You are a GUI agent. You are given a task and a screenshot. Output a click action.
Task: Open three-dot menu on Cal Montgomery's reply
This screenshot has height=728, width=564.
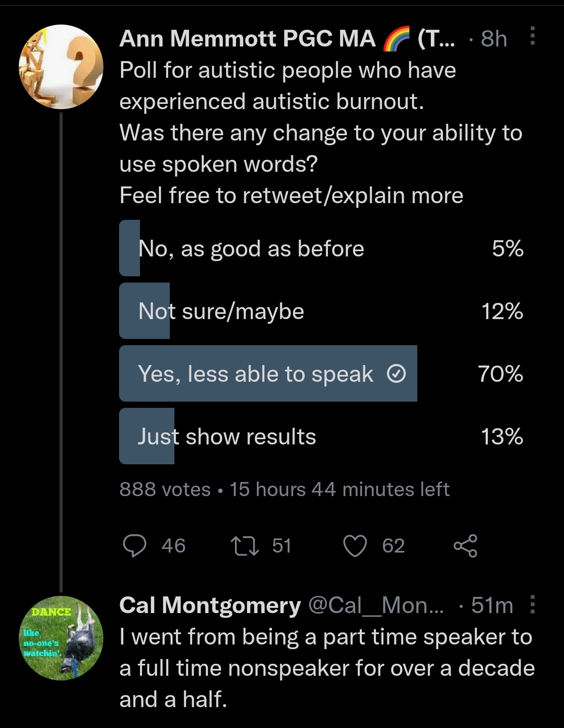point(532,604)
